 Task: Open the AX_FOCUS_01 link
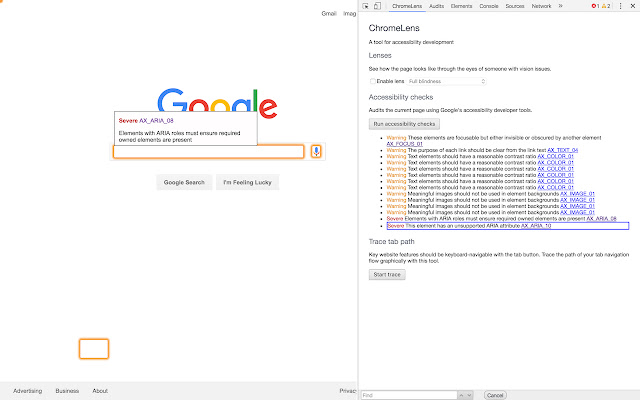click(404, 144)
